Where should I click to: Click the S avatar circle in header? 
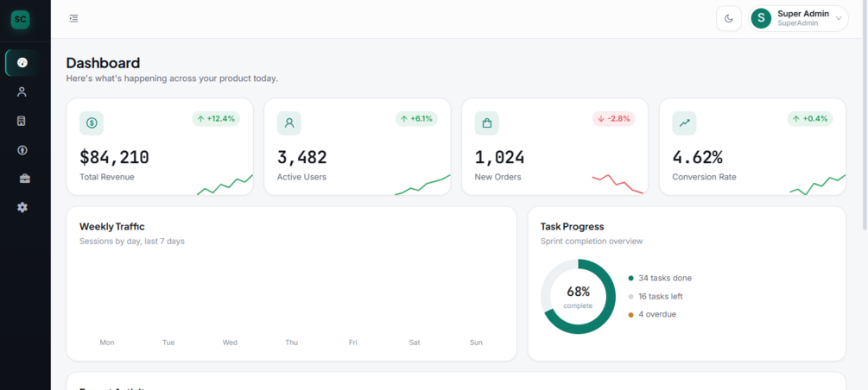(761, 18)
